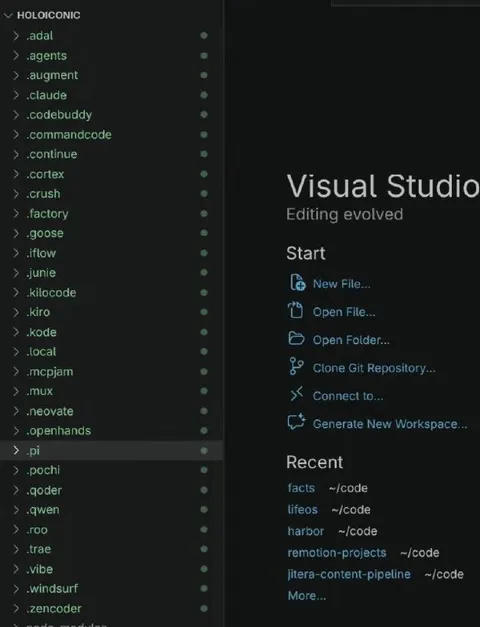Select the .zencoder folder name

[x=54, y=609]
